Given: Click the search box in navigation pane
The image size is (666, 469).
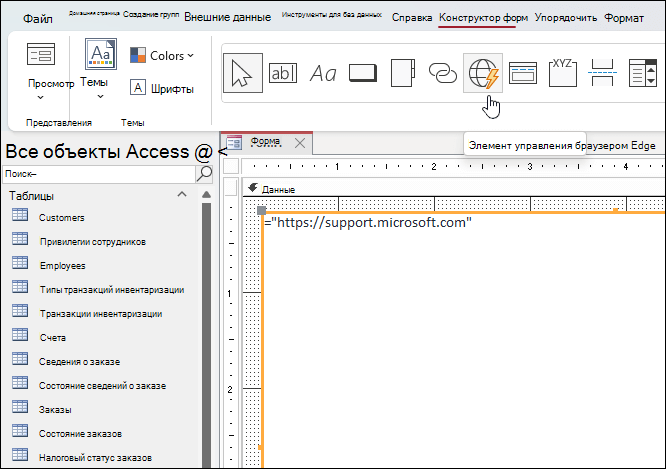Looking at the screenshot, I should tap(99, 174).
